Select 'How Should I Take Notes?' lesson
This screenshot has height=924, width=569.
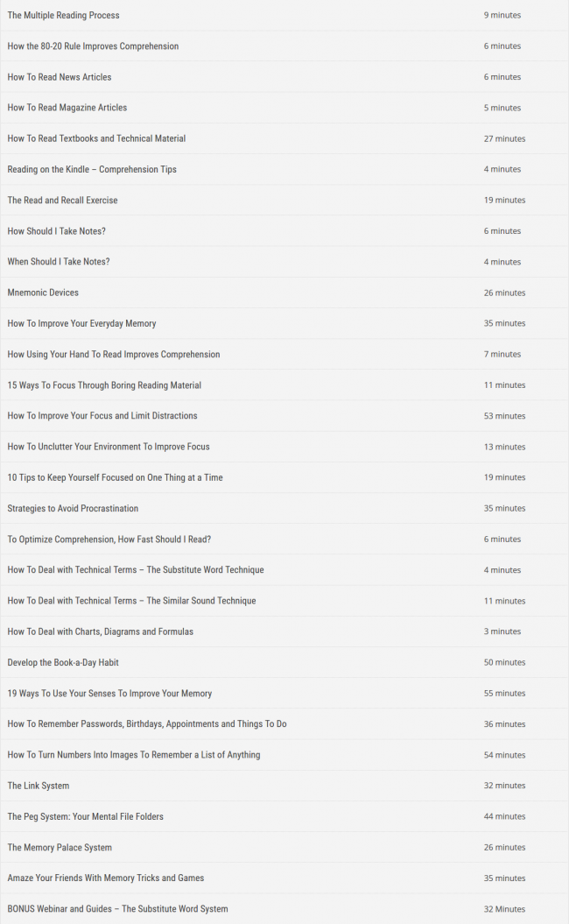[56, 231]
